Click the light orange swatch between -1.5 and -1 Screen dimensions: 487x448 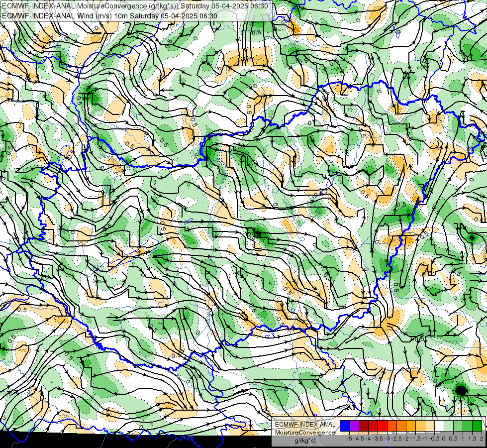420,426
